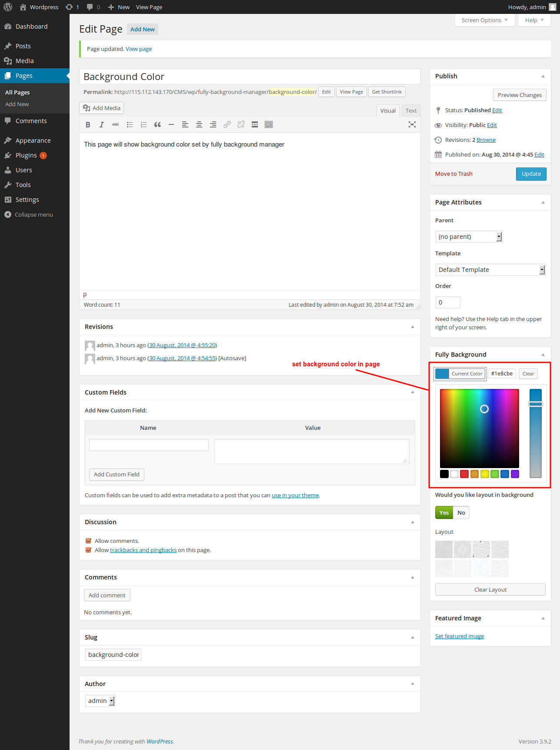Toggle Allow trackbacks and pingbacks checkbox
The height and width of the screenshot is (750, 560).
pyautogui.click(x=89, y=550)
